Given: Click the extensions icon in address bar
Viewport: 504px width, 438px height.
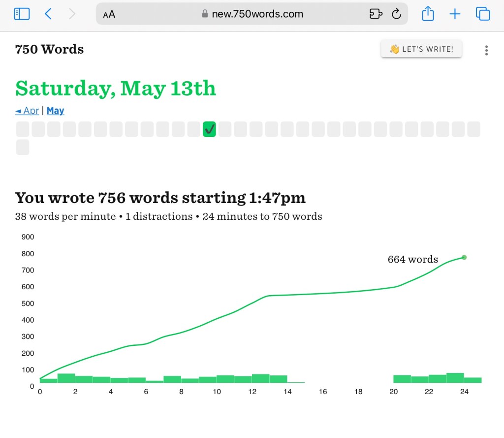Looking at the screenshot, I should tap(376, 14).
